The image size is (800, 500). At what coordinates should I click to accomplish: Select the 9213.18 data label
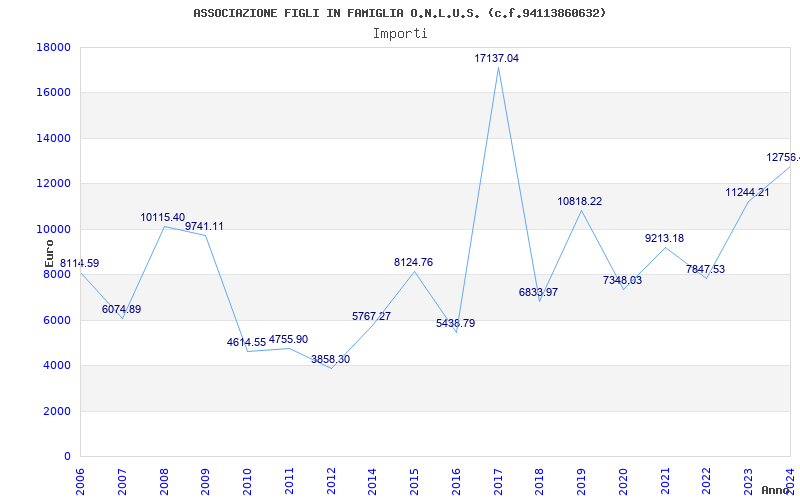pos(664,238)
